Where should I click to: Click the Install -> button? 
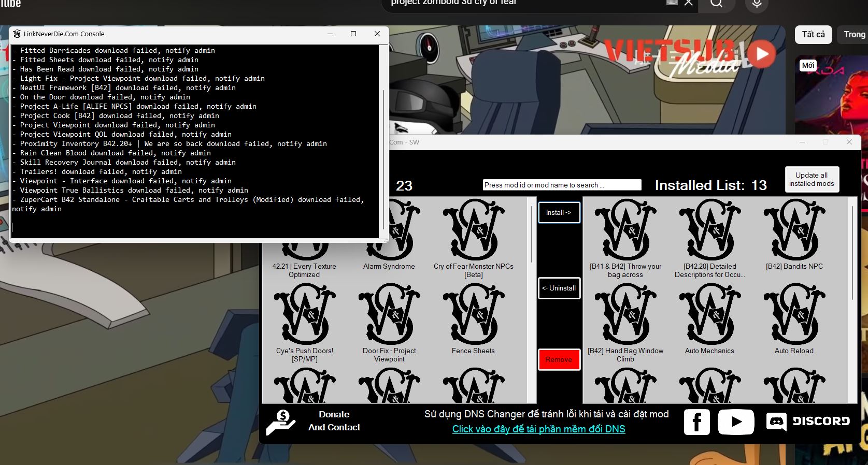point(559,212)
